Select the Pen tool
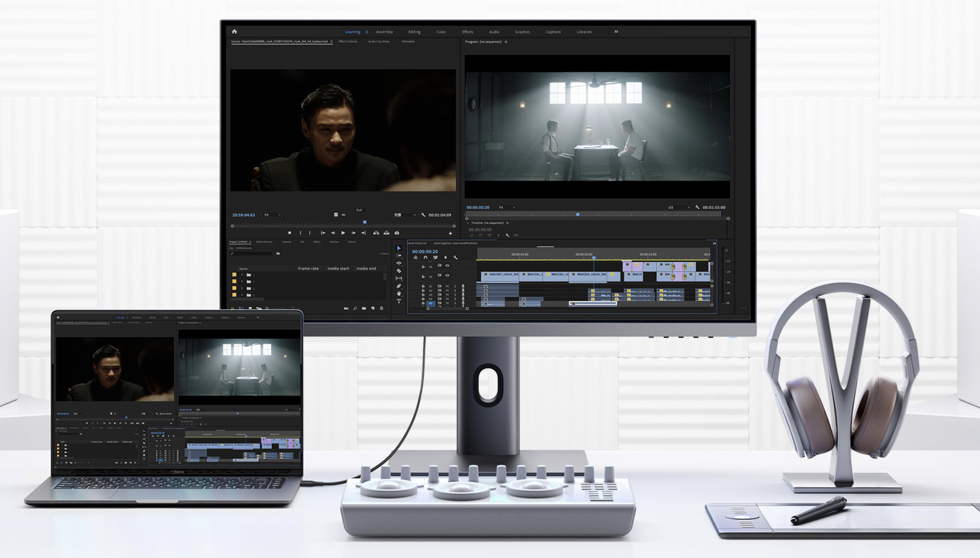 tap(399, 286)
